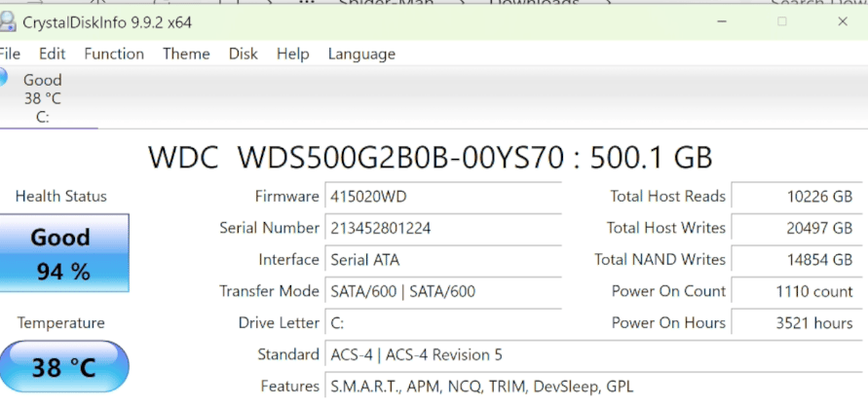Click the Health Status label
Screen dimensions: 868x407
(x=61, y=196)
